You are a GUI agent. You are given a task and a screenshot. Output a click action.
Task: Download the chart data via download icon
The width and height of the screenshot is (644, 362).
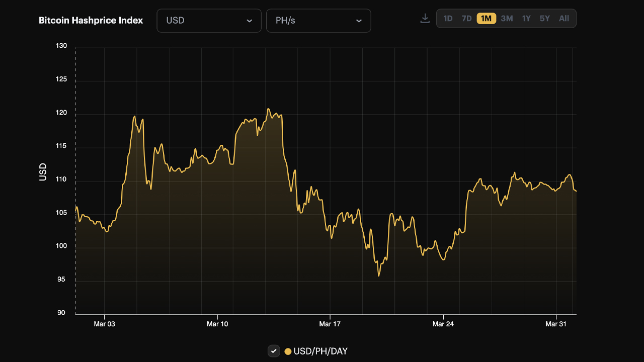click(425, 19)
